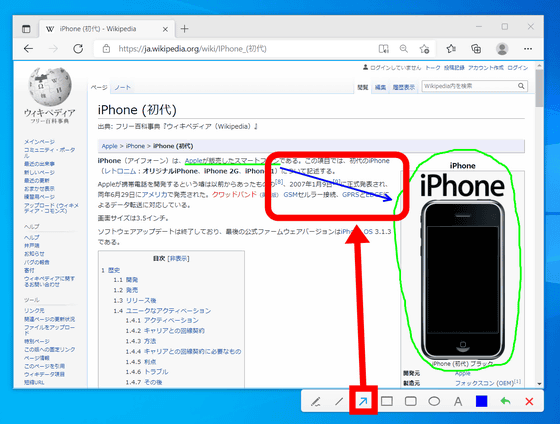The height and width of the screenshot is (424, 560).
Task: Click the iPhone breadcrumb link
Action: tap(135, 146)
